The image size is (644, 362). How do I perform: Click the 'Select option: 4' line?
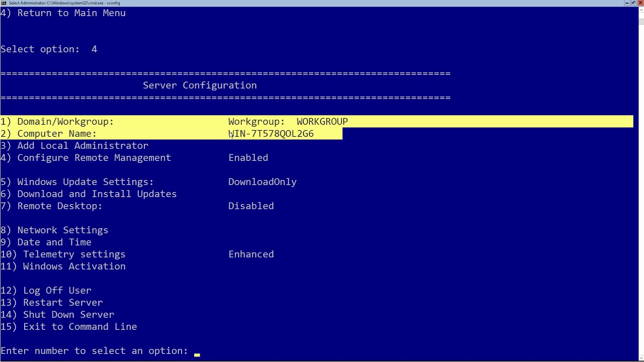tap(49, 49)
